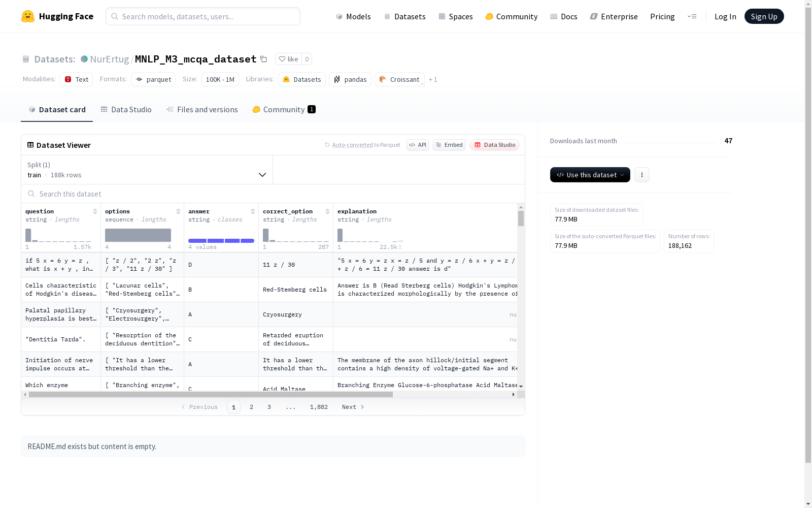Open the Files and versions tab
812x508 pixels.
(202, 109)
